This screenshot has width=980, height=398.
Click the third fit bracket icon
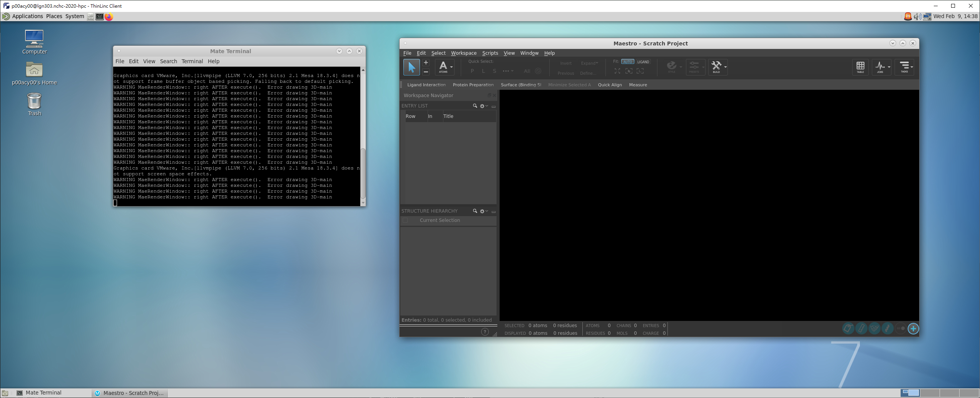coord(640,71)
